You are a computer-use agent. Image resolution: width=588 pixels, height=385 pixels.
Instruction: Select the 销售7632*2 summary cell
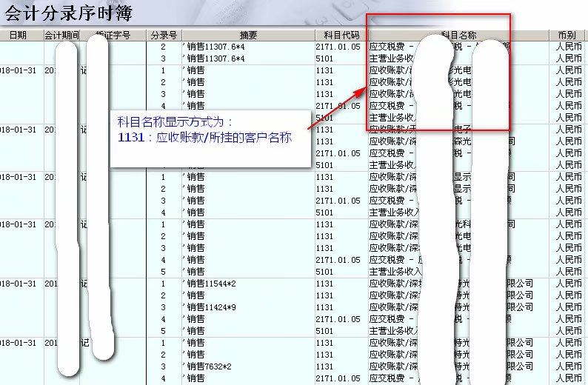pos(208,366)
